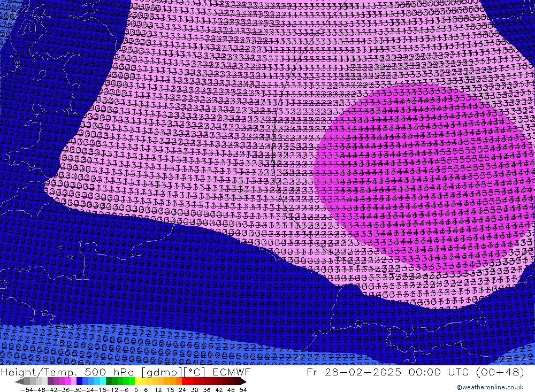Image resolution: width=535 pixels, height=392 pixels.
Task: Click the gray left arrow of the color scale
Action: point(19,381)
